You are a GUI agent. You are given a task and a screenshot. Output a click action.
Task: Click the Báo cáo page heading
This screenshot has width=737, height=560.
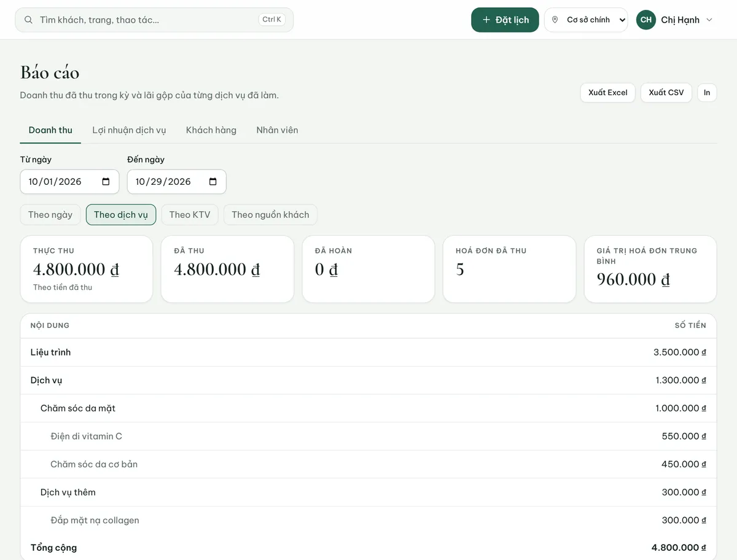tap(50, 72)
